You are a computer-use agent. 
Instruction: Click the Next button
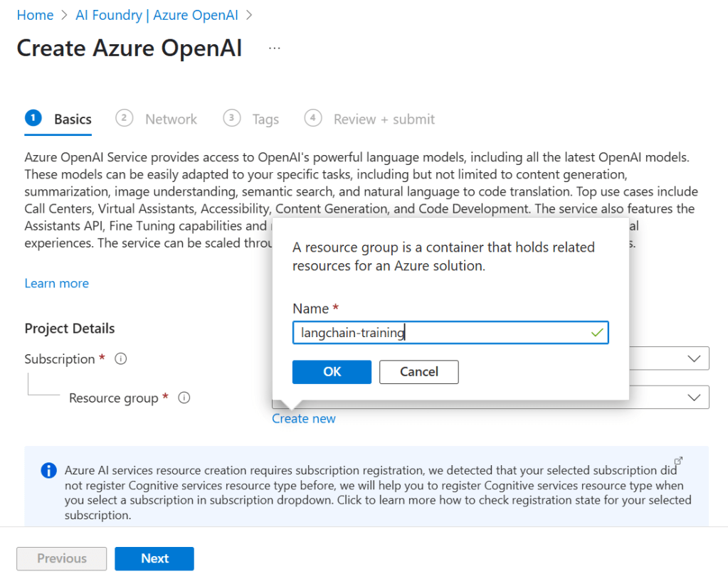[154, 558]
